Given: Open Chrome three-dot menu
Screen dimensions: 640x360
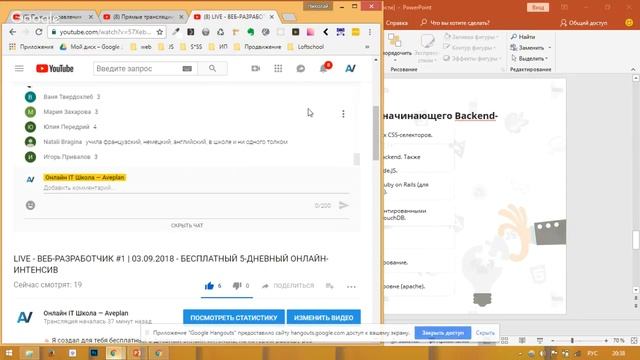Looking at the screenshot, I should tap(370, 32).
